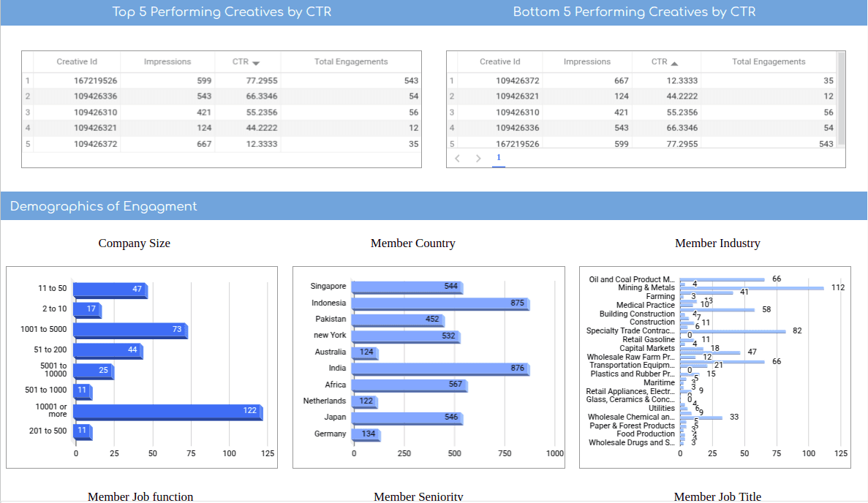The height and width of the screenshot is (503, 868).
Task: Click the Australia bar showing 124
Action: click(365, 353)
